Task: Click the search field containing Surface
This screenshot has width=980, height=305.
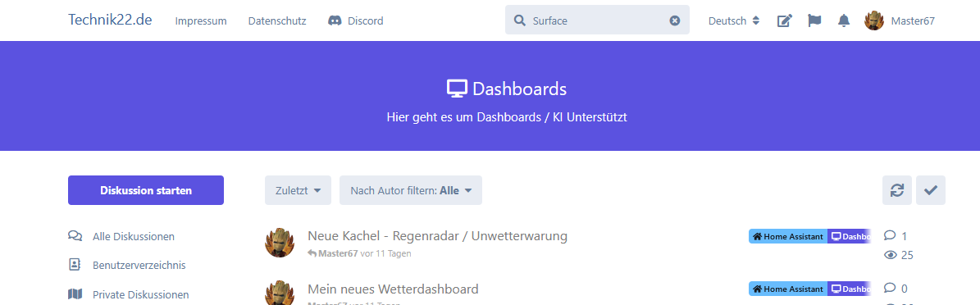Action: click(x=597, y=20)
